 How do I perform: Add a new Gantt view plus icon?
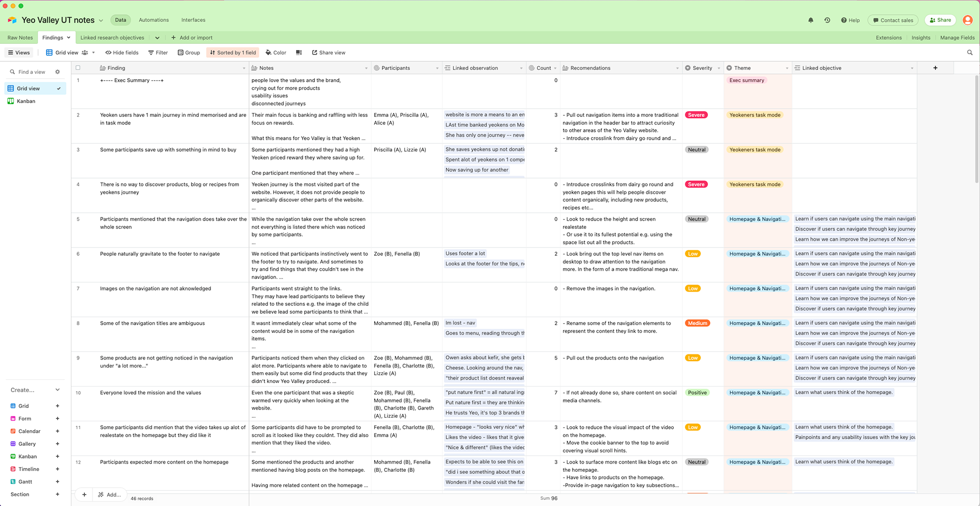click(x=58, y=481)
